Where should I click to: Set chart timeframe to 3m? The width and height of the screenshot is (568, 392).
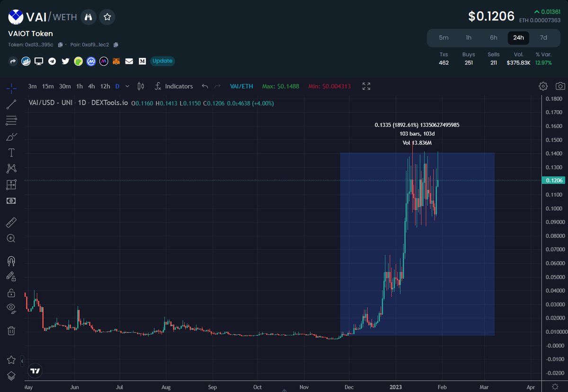(32, 86)
